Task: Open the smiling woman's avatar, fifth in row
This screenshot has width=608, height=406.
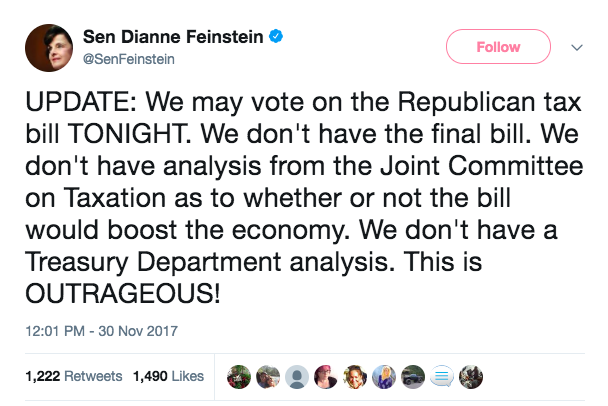Action: pyautogui.click(x=355, y=377)
